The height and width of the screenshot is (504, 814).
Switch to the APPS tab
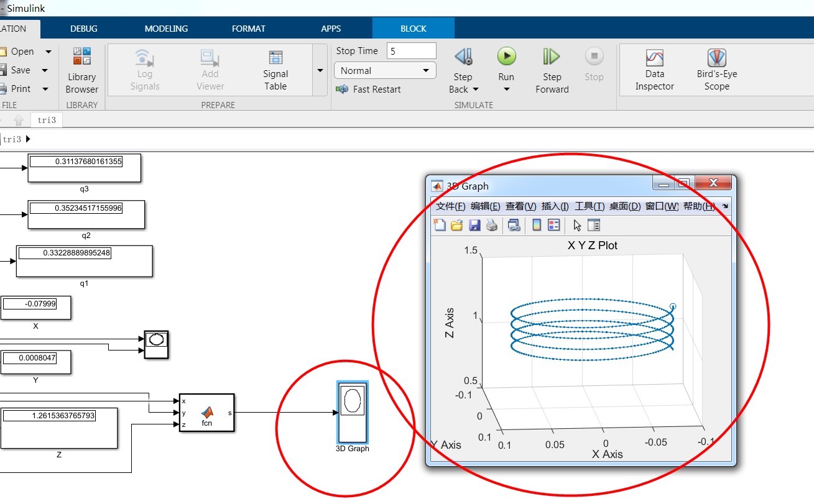[331, 29]
